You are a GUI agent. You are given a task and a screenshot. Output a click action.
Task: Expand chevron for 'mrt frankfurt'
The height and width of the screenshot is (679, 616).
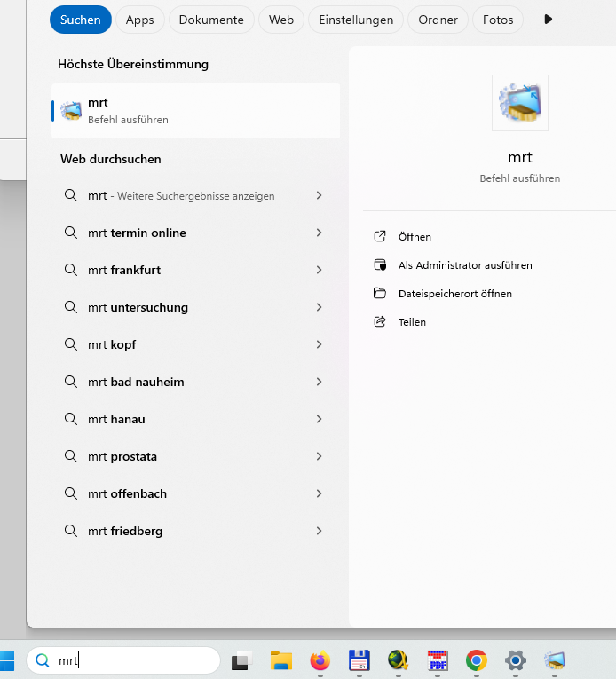(x=320, y=270)
